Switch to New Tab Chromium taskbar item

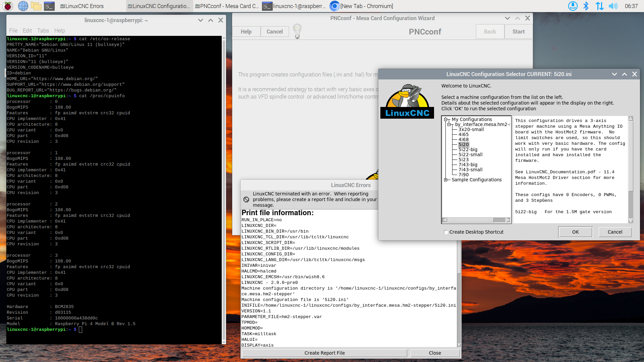pos(362,6)
